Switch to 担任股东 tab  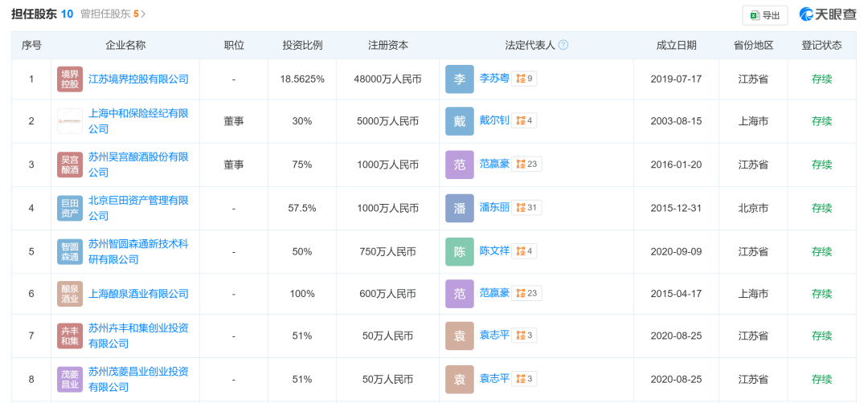pos(42,14)
